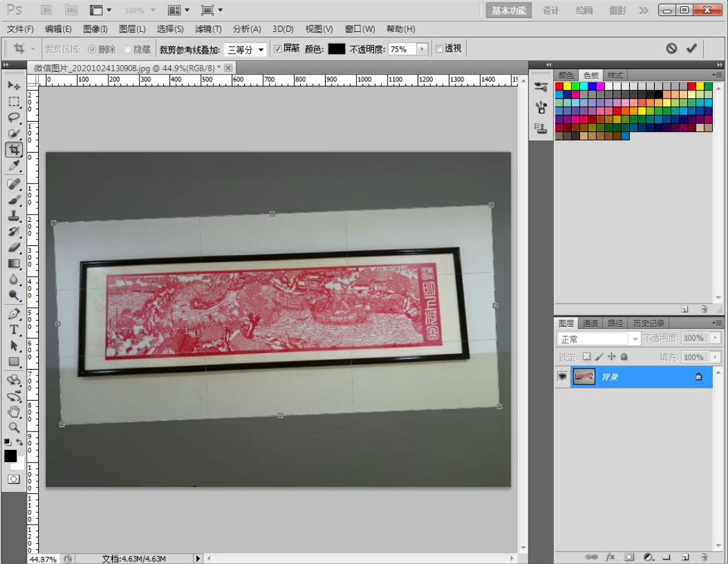Toggle lock all padlock icon
728x564 pixels.
pos(624,356)
